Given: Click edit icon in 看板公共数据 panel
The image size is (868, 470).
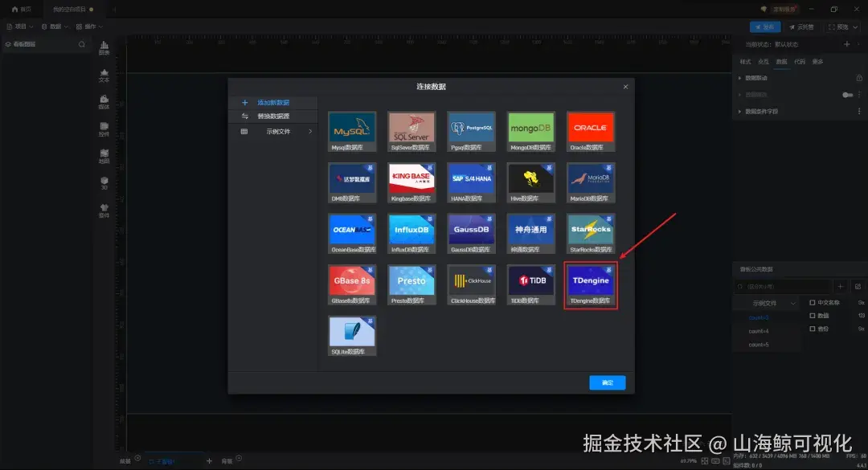Looking at the screenshot, I should 858,286.
